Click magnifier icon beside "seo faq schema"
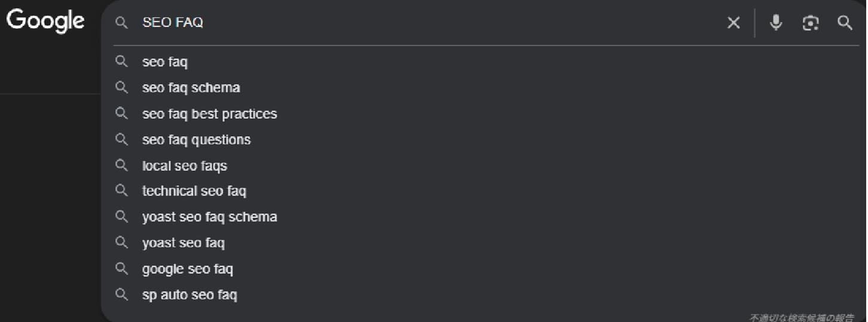 122,87
